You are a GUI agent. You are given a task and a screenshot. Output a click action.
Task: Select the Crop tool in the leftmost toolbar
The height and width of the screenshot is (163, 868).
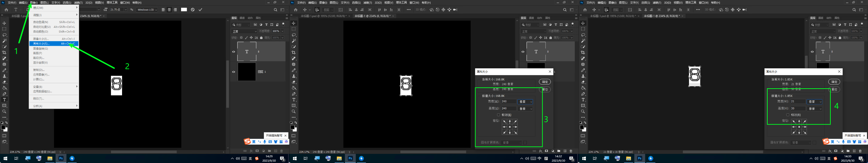[4, 53]
